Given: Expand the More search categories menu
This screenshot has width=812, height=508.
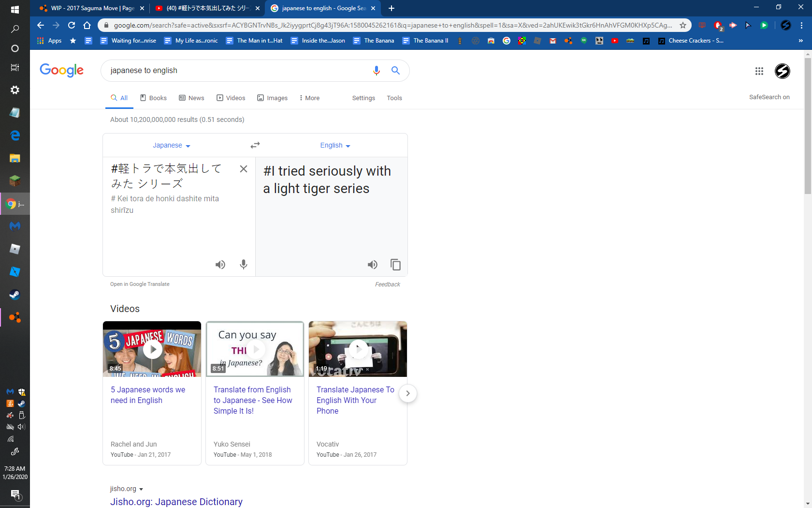Looking at the screenshot, I should click(x=309, y=98).
